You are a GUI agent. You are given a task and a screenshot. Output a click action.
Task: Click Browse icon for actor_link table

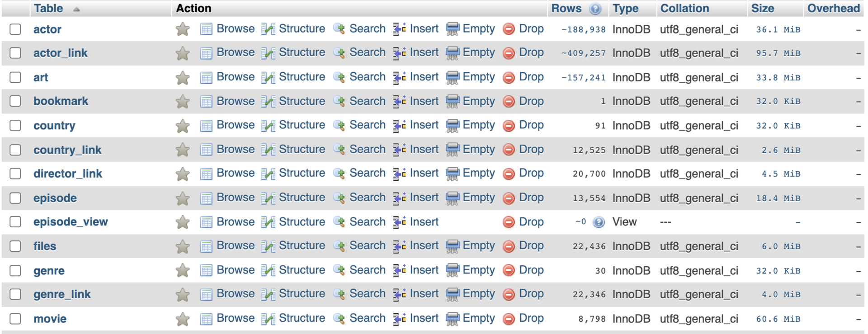click(206, 53)
